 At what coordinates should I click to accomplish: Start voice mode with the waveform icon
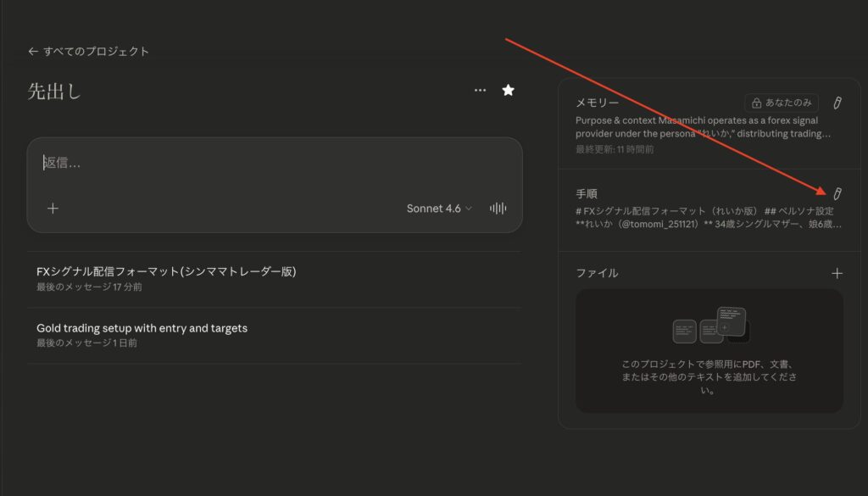pos(498,208)
